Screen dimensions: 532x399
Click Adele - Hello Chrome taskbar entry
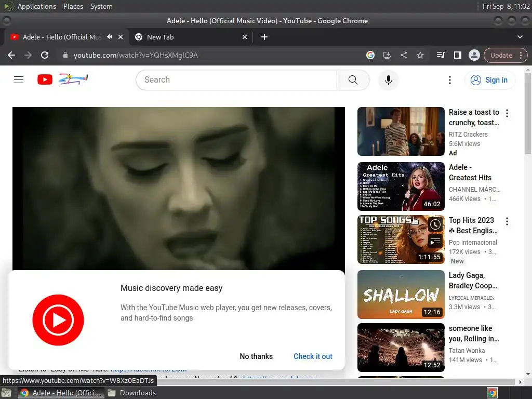pos(61,393)
